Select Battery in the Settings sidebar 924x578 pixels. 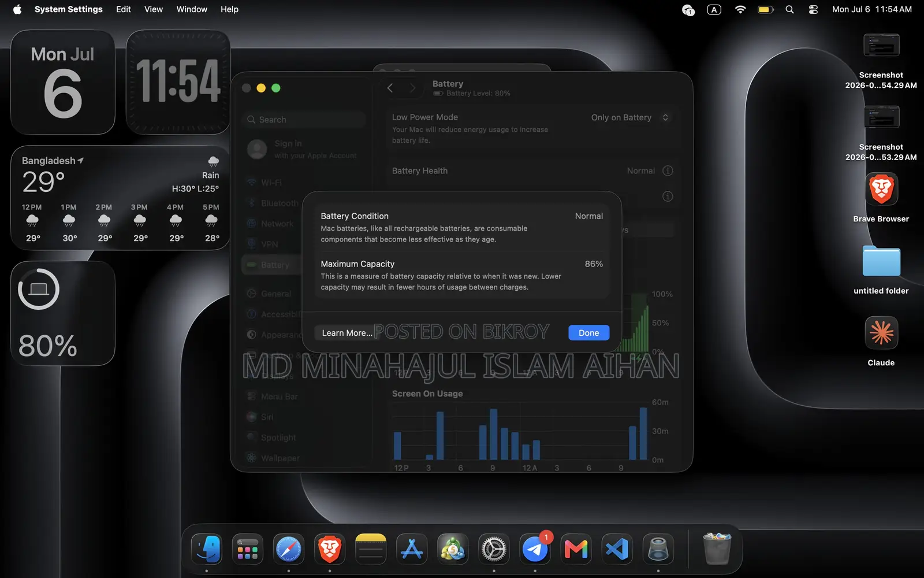[x=273, y=265]
